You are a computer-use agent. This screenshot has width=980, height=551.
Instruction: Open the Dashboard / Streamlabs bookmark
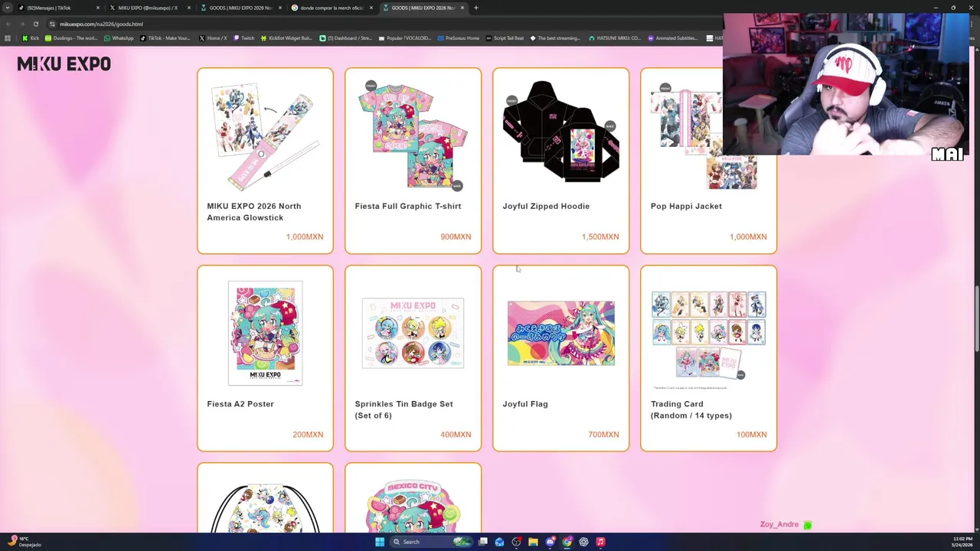click(345, 38)
